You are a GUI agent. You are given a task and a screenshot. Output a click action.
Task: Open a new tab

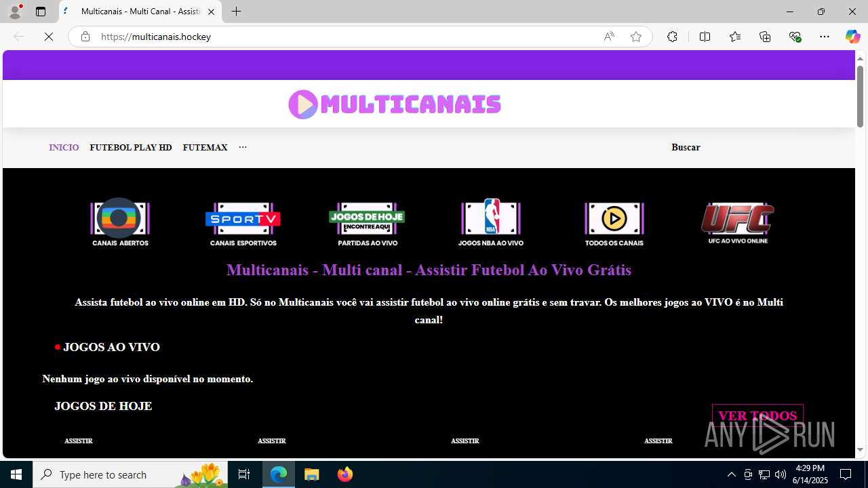(236, 12)
